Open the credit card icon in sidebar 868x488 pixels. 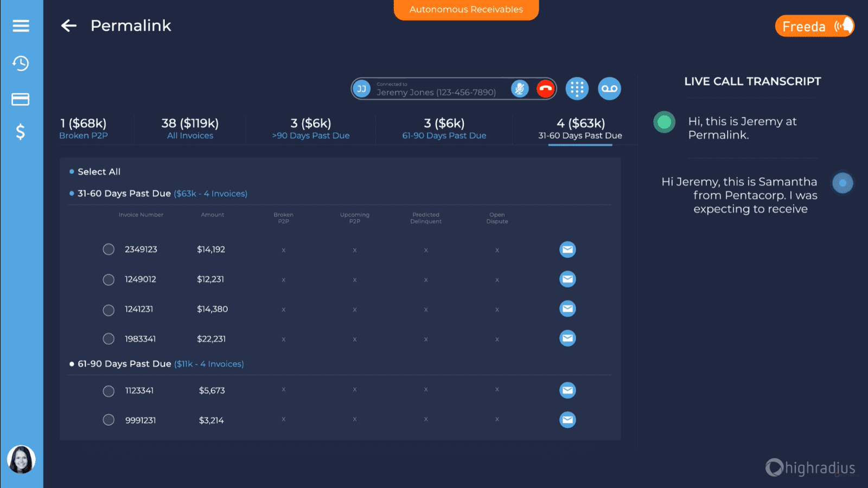tap(21, 99)
